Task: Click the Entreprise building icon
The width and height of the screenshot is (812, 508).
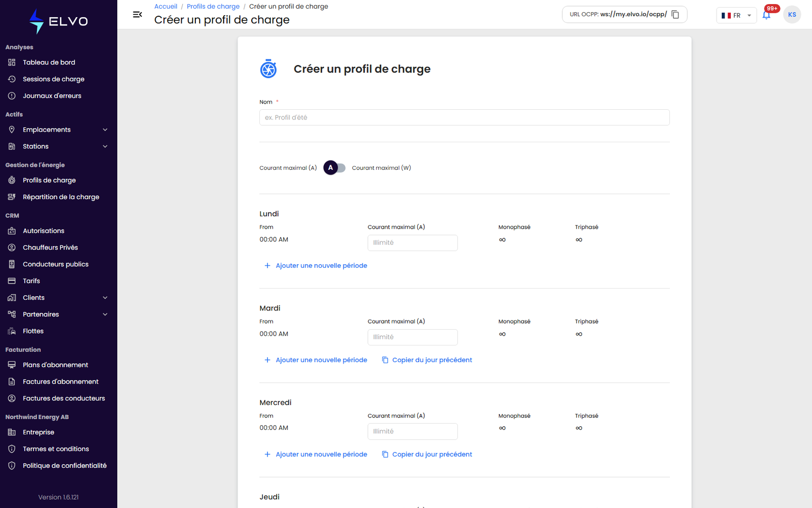Action: [x=12, y=432]
